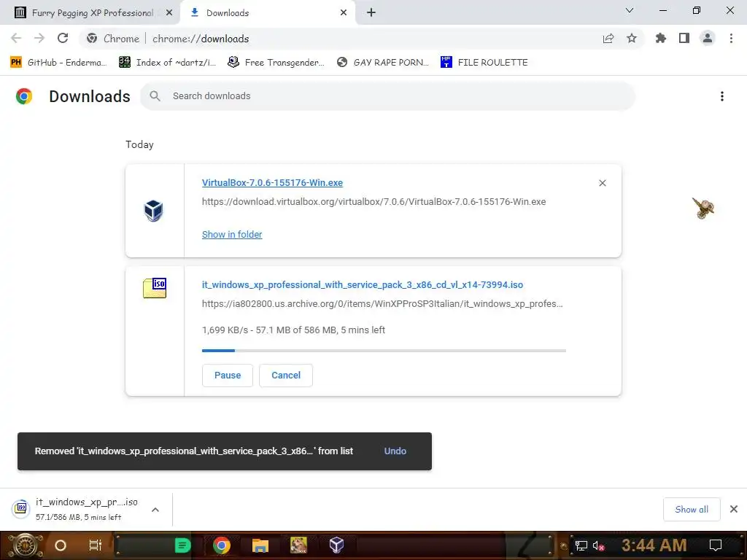
Task: Click the network tray icon
Action: tap(581, 545)
